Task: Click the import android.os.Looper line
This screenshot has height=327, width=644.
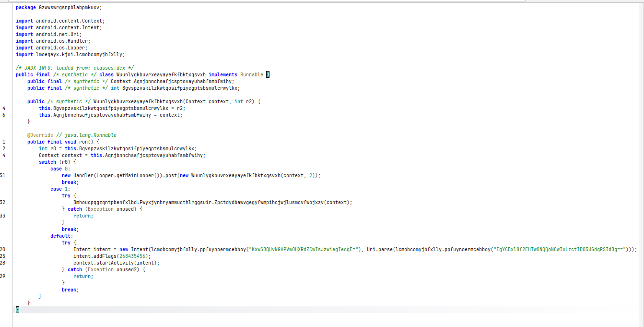Action: [x=51, y=48]
